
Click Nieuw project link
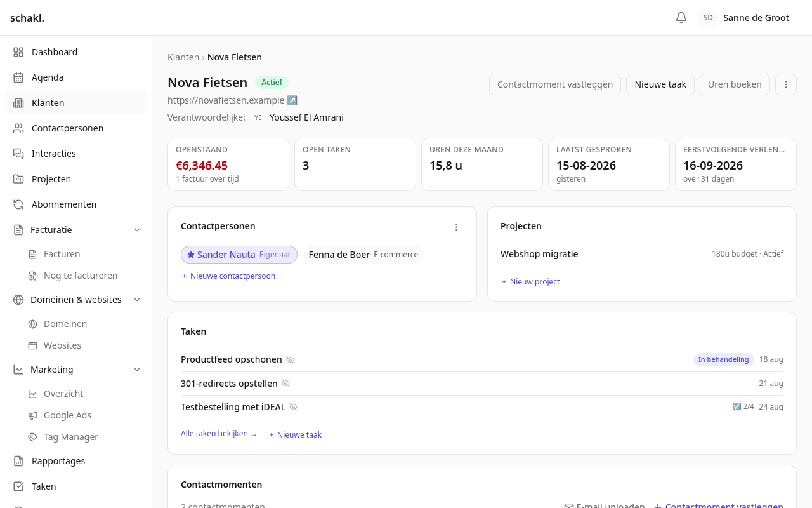pyautogui.click(x=530, y=282)
